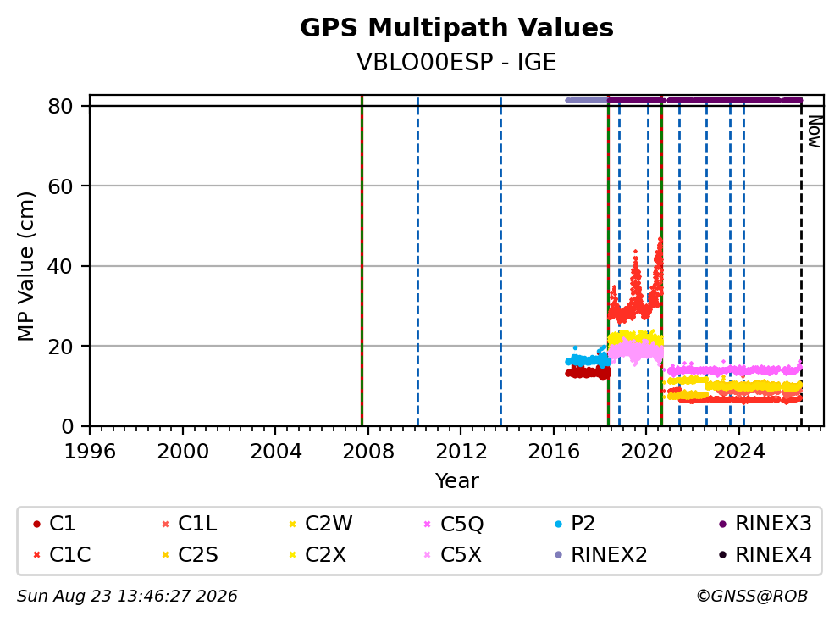Click the y-axis tick label '80'
The image size is (840, 622).
tap(60, 106)
